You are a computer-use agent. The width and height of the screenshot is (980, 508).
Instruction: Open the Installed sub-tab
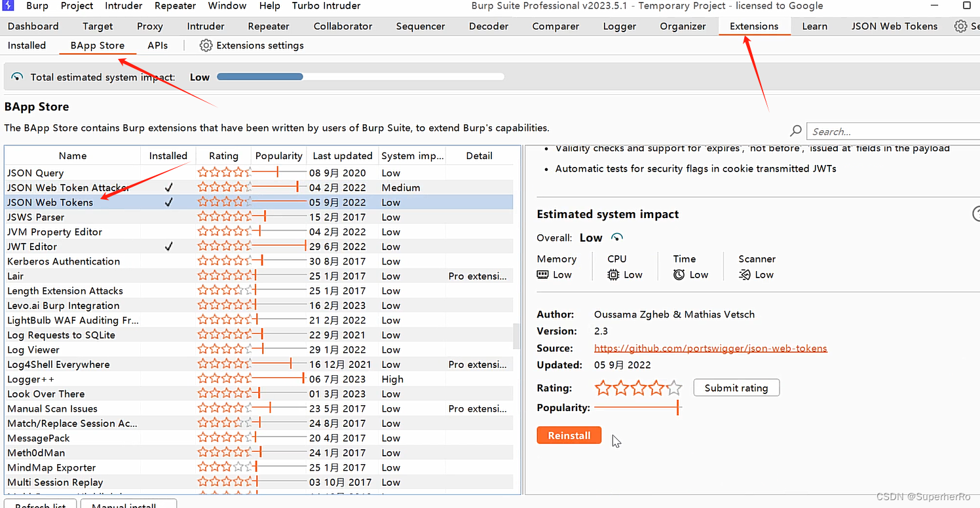(27, 45)
